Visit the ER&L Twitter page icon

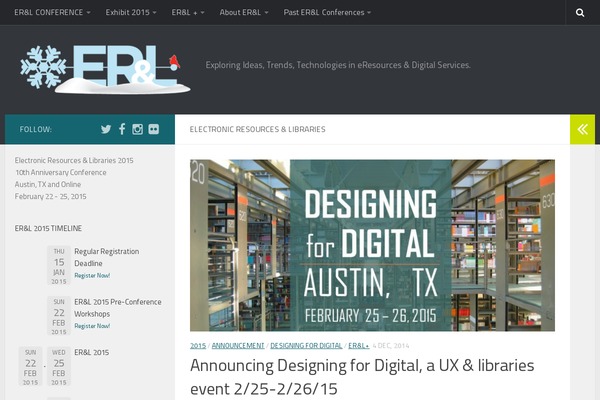point(106,129)
